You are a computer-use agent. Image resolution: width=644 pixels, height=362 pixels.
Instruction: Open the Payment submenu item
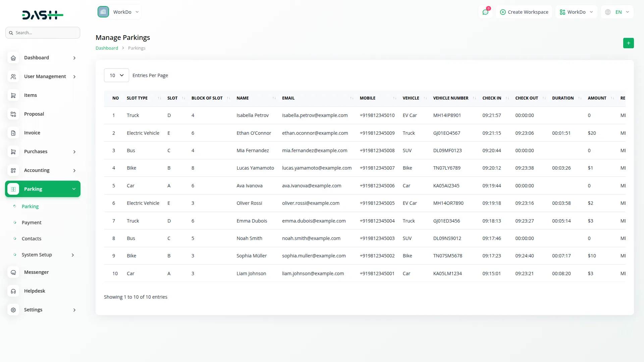pyautogui.click(x=32, y=223)
